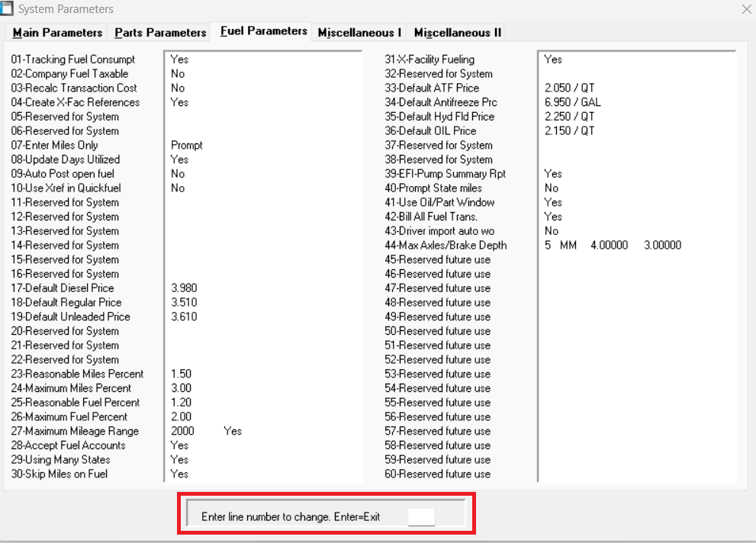Click the System Parameters window icon
The height and width of the screenshot is (543, 756).
pos(8,9)
